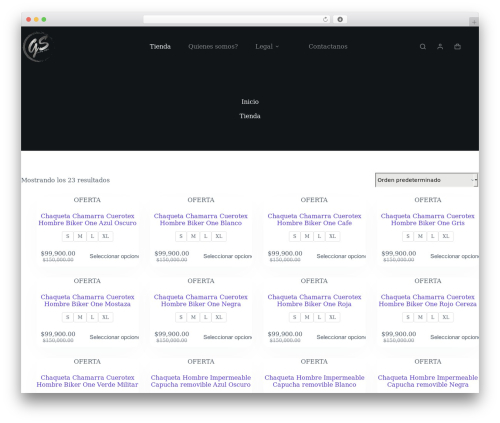The image size is (500, 423).
Task: Open Biker One Verde Militar product
Action: coord(87,381)
